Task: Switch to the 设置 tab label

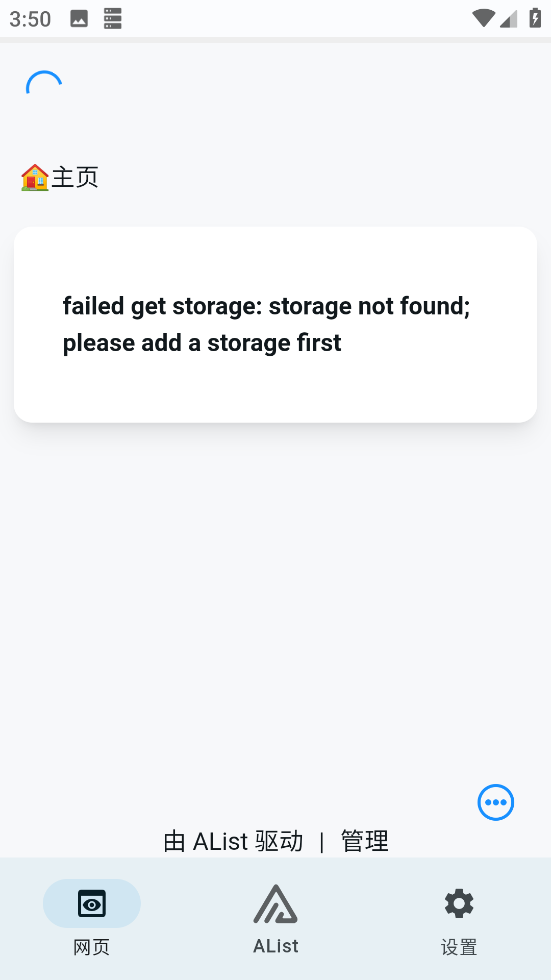Action: tap(459, 947)
